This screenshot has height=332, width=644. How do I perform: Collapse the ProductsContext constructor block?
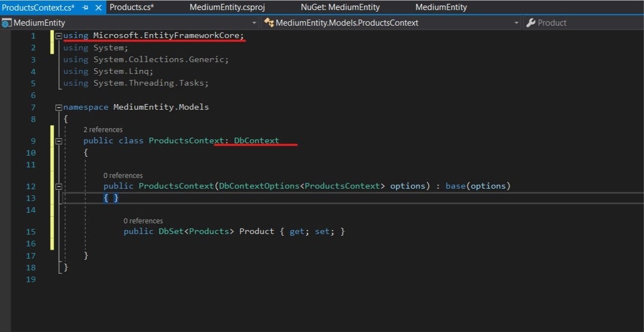click(x=59, y=186)
